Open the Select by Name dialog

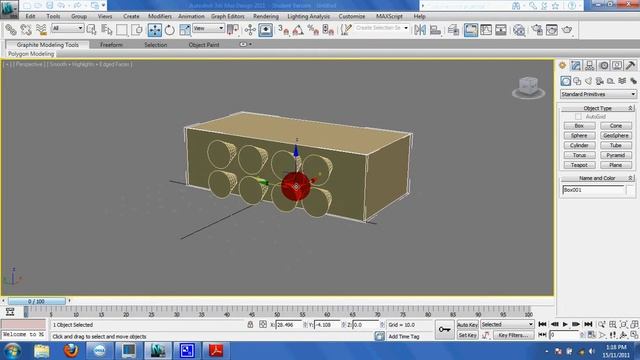[107, 29]
